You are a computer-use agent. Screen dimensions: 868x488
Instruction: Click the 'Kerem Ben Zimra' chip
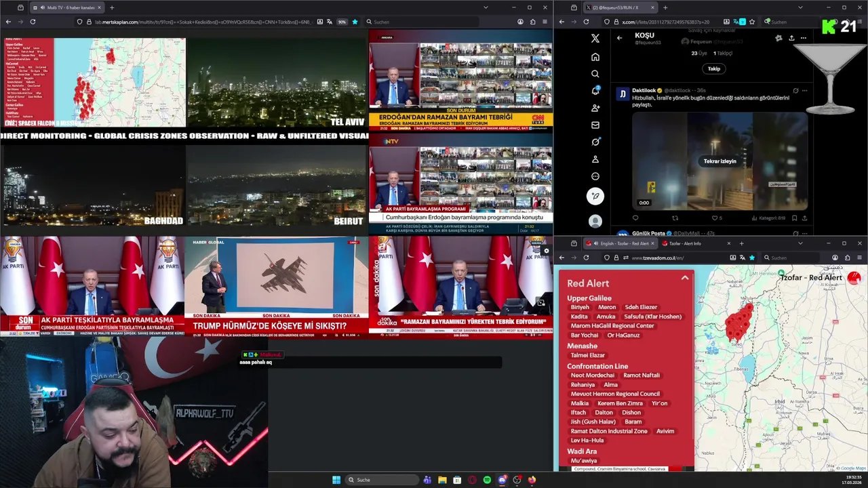pos(620,403)
